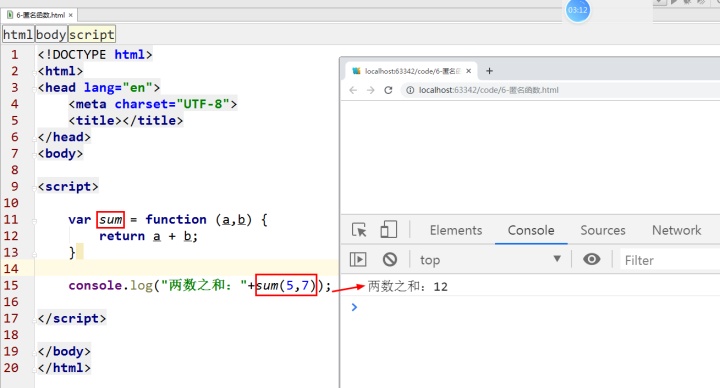Collapse the head tag fold marker line 3
This screenshot has height=388, width=720.
[x=34, y=89]
